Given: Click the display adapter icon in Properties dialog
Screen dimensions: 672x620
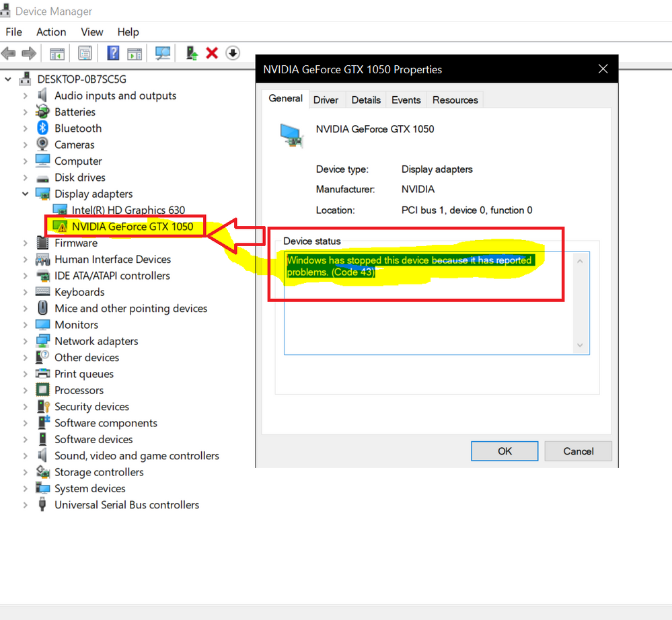Looking at the screenshot, I should (x=291, y=135).
